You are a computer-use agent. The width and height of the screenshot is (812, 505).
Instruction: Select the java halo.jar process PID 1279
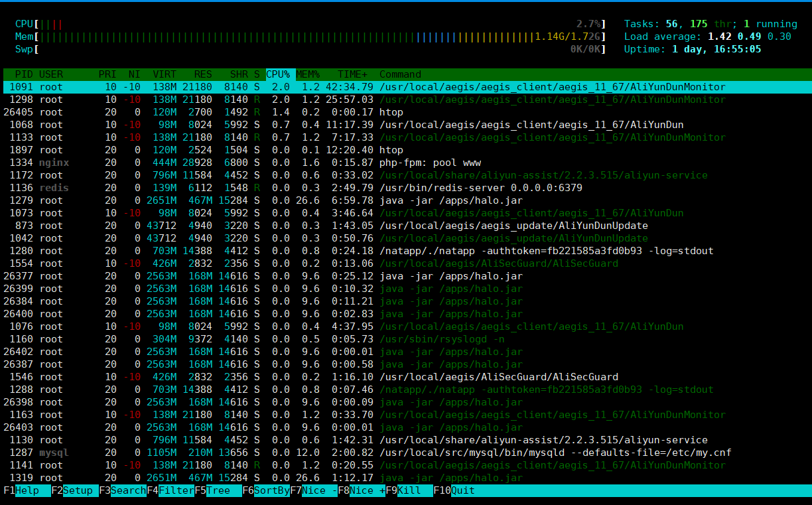pos(406,200)
